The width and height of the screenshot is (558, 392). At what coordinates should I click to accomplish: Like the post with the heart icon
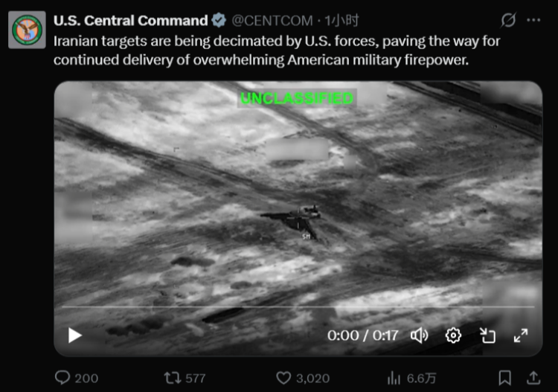coord(283,378)
